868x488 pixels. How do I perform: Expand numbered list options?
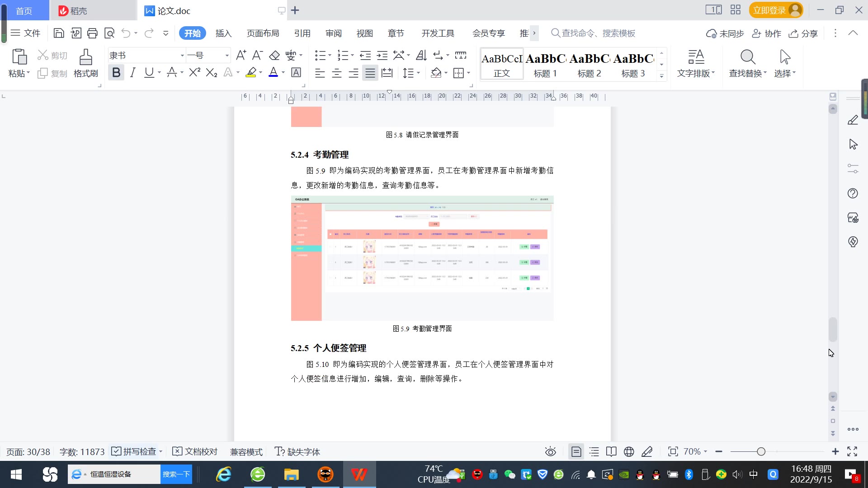(352, 56)
